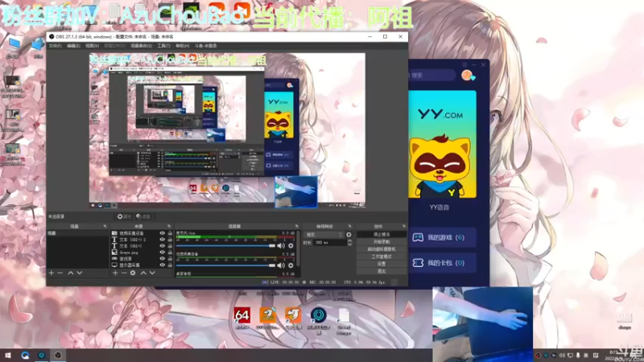The width and height of the screenshot is (644, 362).
Task: Toggle visibility of 视频采集设备 source
Action: tap(163, 233)
